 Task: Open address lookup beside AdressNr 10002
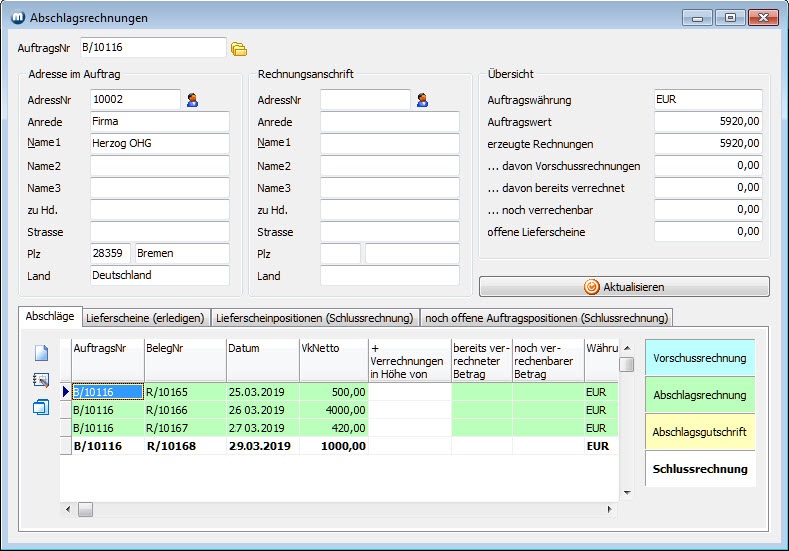coord(193,99)
